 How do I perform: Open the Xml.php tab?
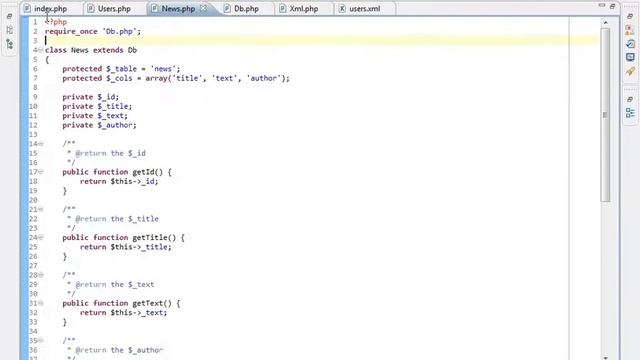[304, 9]
